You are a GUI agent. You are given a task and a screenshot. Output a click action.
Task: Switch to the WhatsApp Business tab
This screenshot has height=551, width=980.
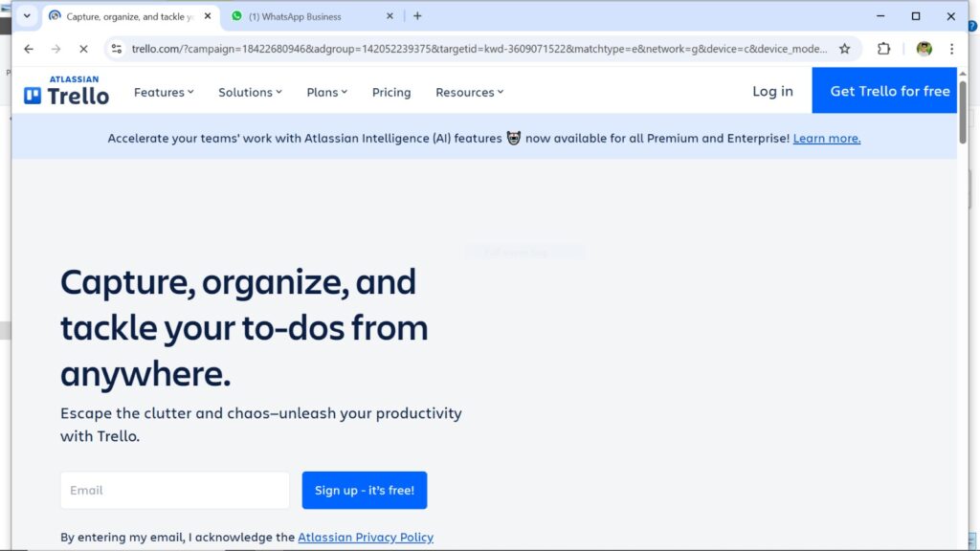(x=313, y=16)
